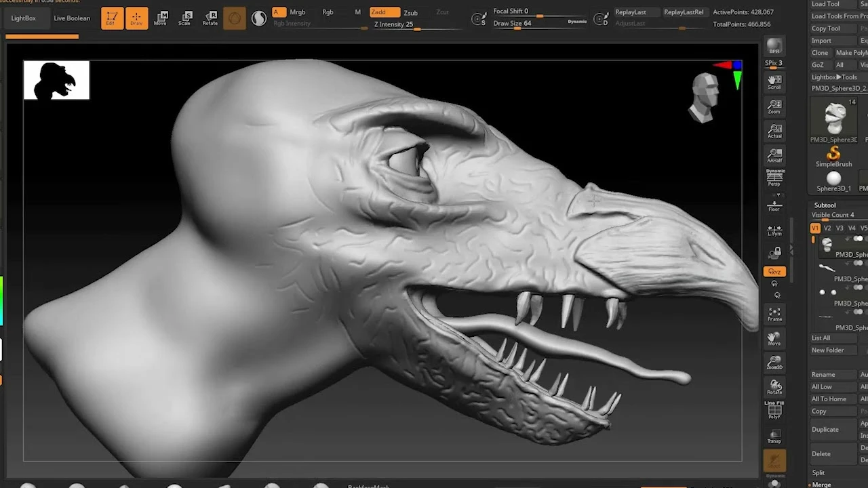The width and height of the screenshot is (868, 488).
Task: Toggle Live Boolean mode
Action: (x=71, y=18)
